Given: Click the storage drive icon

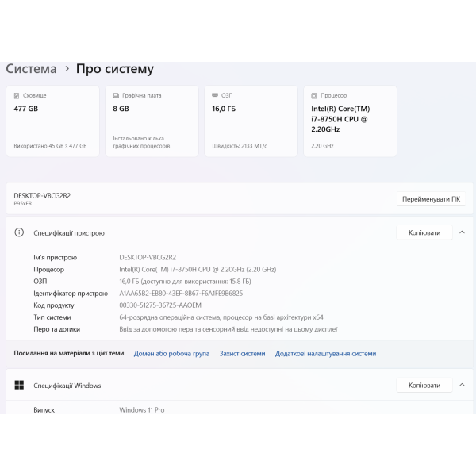Looking at the screenshot, I should (x=17, y=96).
